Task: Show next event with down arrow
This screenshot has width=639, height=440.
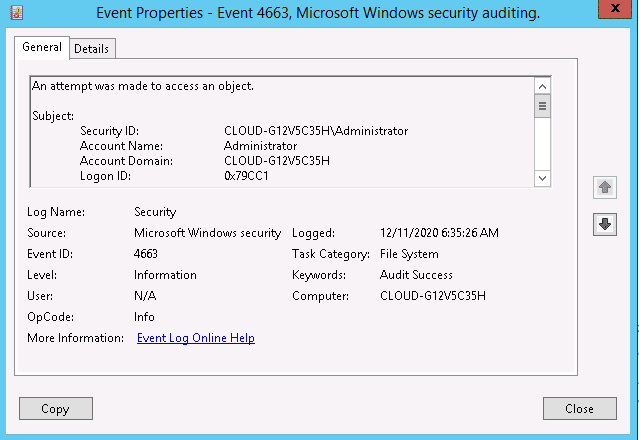Action: [605, 224]
